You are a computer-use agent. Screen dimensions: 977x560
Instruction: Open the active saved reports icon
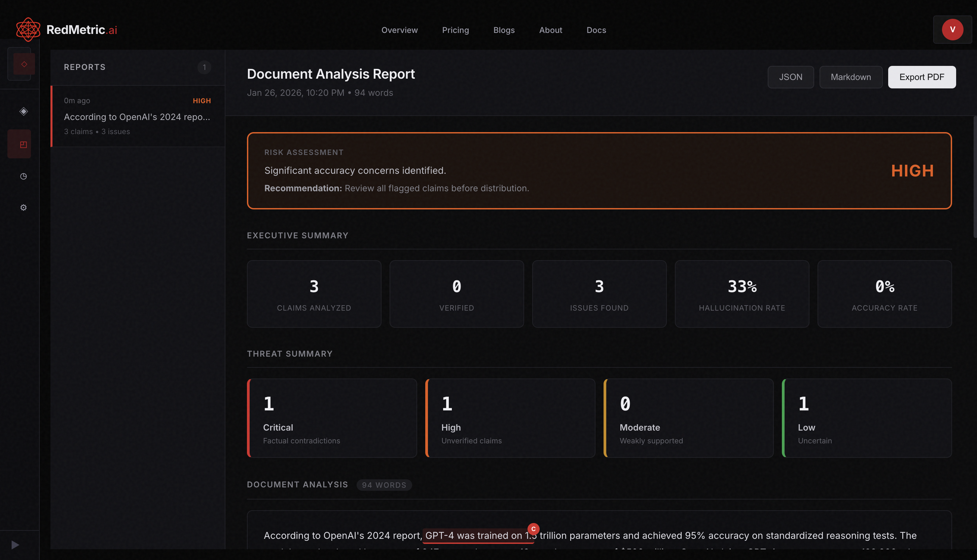pyautogui.click(x=23, y=144)
